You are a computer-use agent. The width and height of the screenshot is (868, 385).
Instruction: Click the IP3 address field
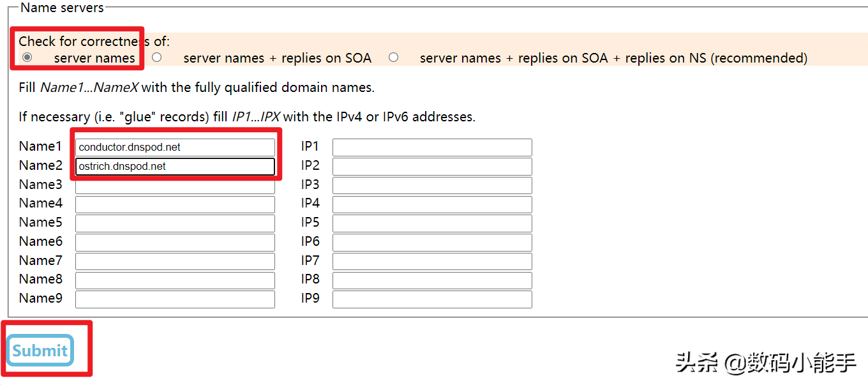click(x=432, y=186)
